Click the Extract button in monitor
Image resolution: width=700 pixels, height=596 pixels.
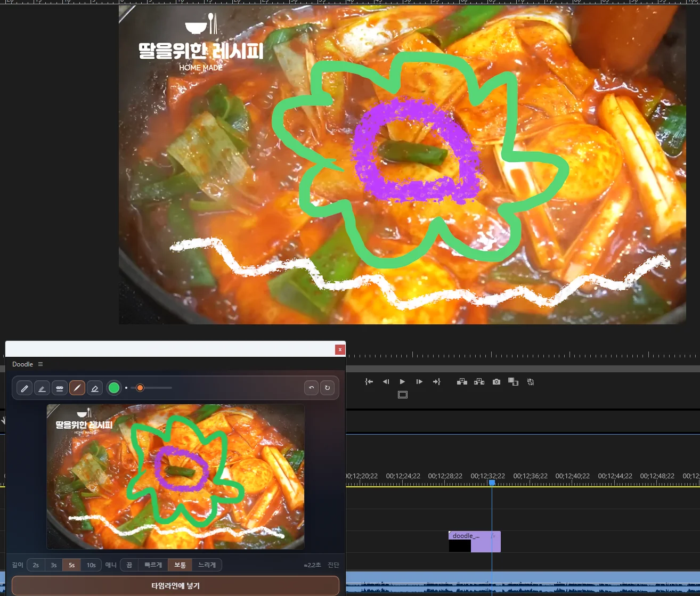click(479, 382)
